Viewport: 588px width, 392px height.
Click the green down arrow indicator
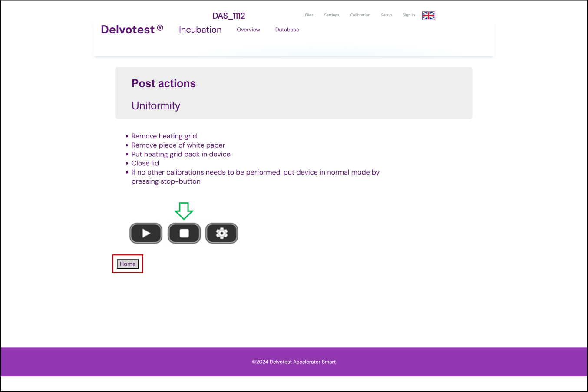(x=184, y=211)
